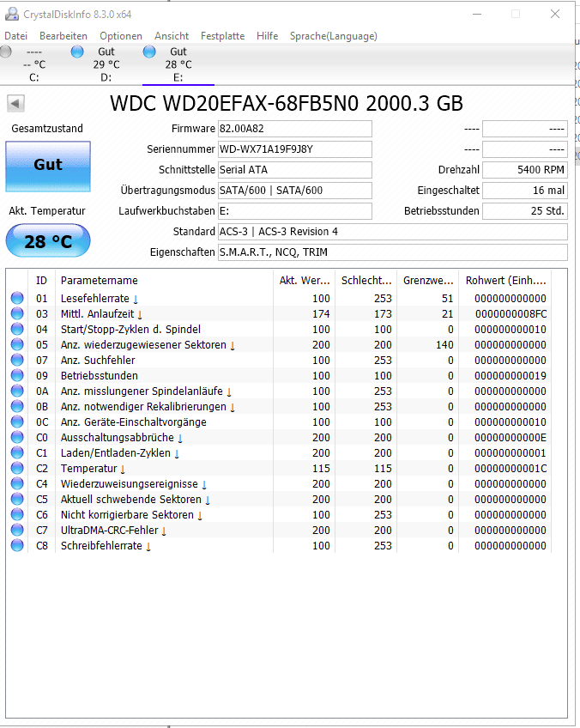Switch to drive C: disk tab
The image size is (580, 728).
[34, 64]
